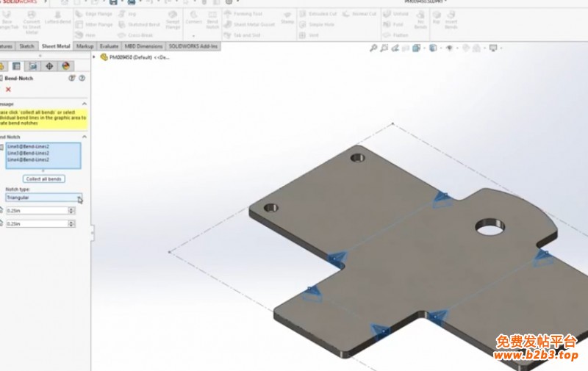Screen dimensions: 588x371
Task: Expand the PM009450 feature tree node
Action: coord(94,57)
